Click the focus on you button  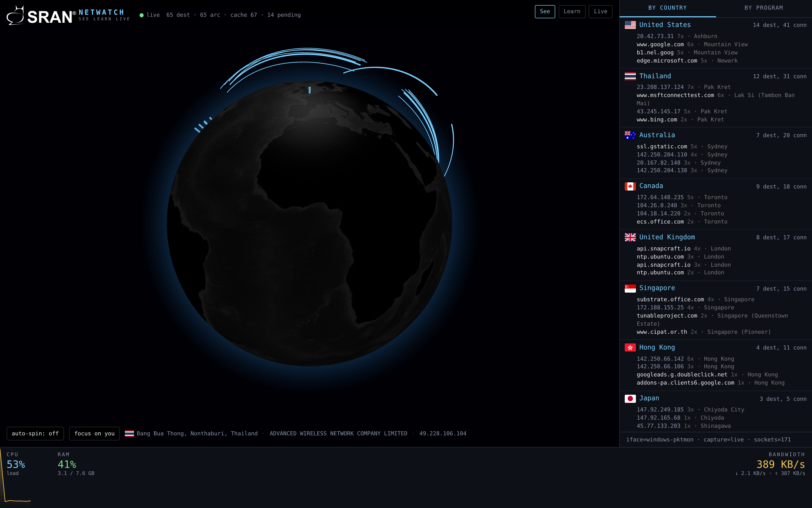click(94, 433)
